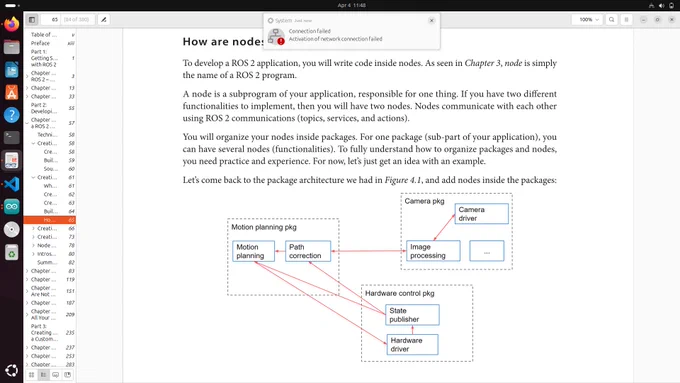
Task: Click the Activities pill in top-left corner
Action: tap(12, 6)
